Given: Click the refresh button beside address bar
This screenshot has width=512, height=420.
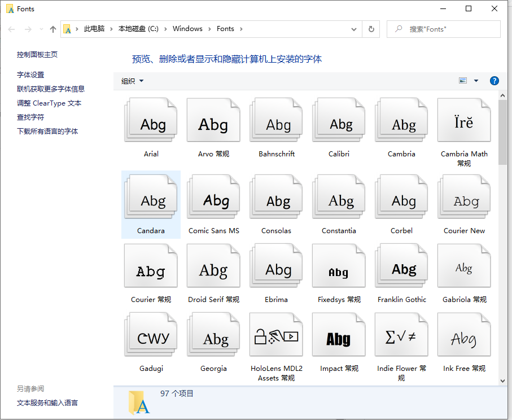Looking at the screenshot, I should pyautogui.click(x=371, y=29).
